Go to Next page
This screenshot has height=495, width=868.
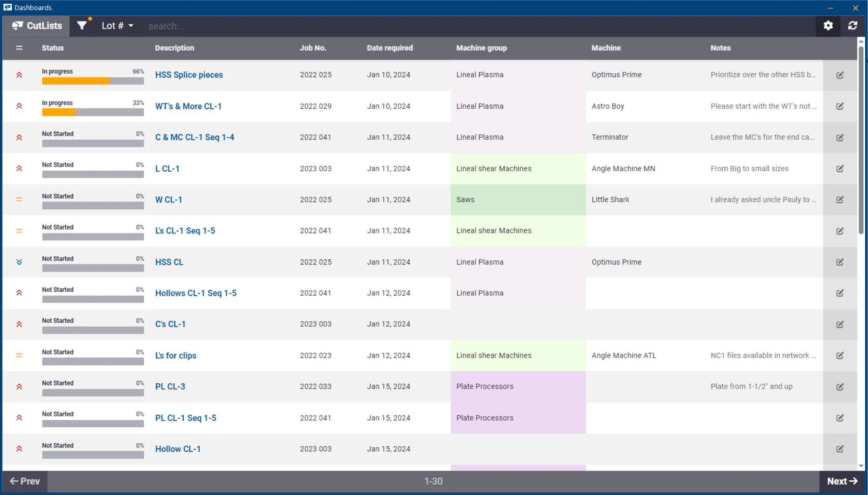tap(842, 481)
